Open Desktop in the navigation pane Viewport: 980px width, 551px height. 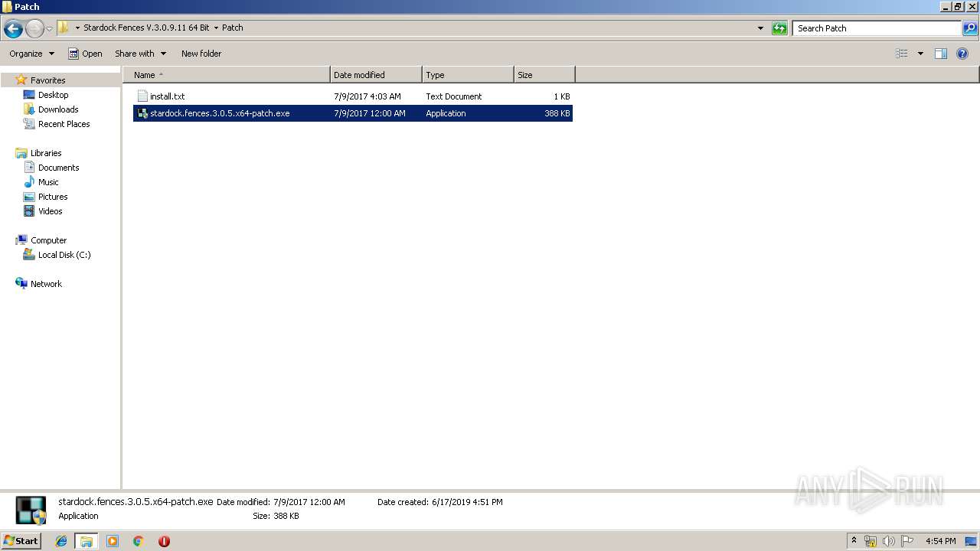[x=53, y=95]
